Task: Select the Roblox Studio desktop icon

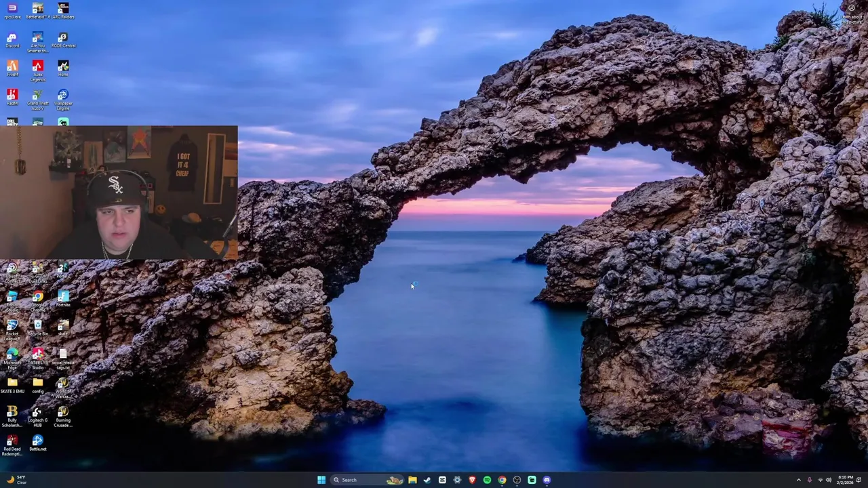Action: pos(12,301)
